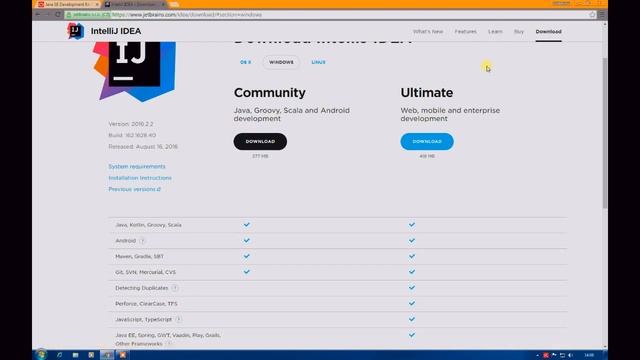Click the page vertical scrollbar thumb
Screen dimensions: 640x360
pyautogui.click(x=605, y=133)
